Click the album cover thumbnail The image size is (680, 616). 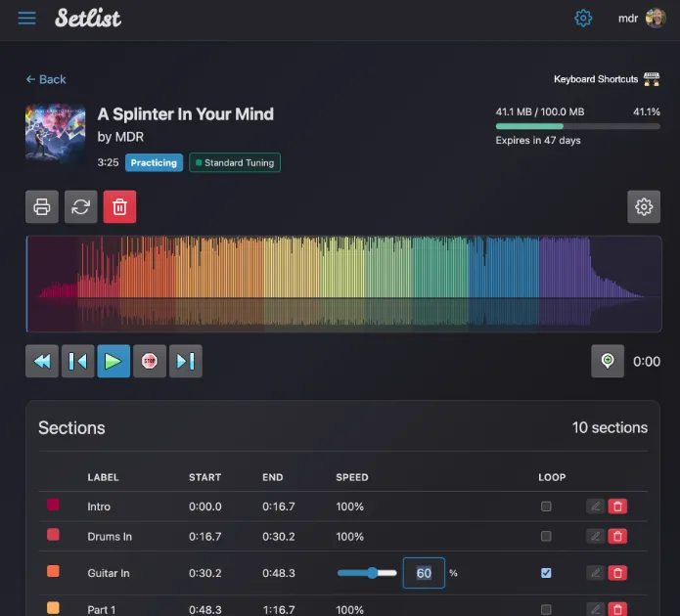point(55,135)
